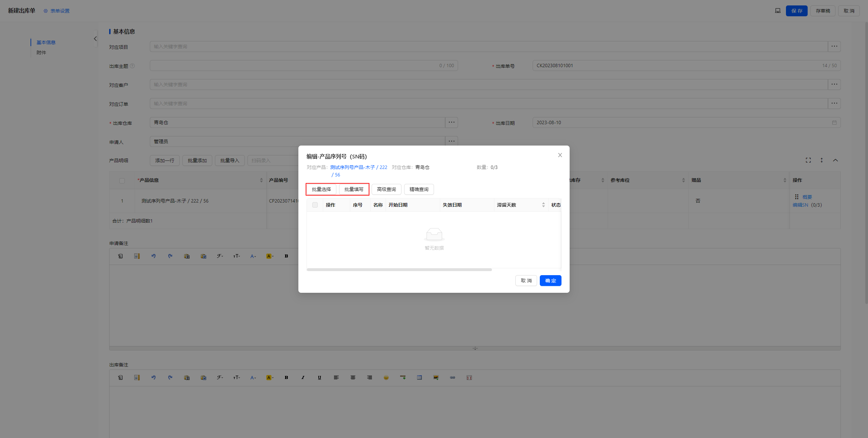Click the row-height adjust icon above table
Viewport: 868px width, 438px height.
coord(822,160)
